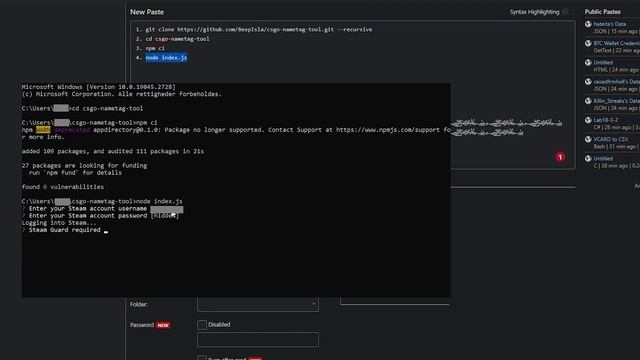Click globe icon beside Lab18-3-2
The image size is (640, 360).
[x=588, y=120]
